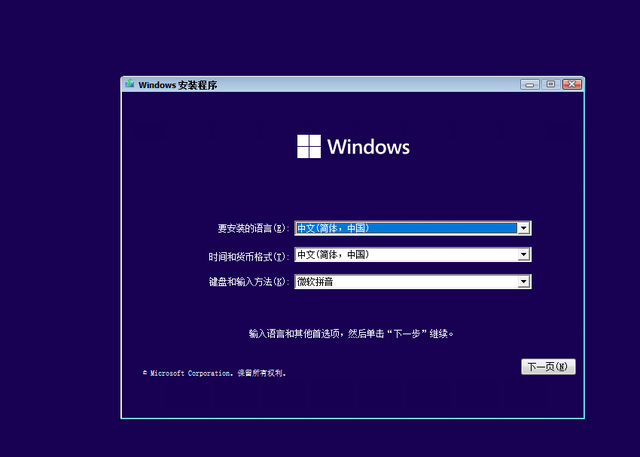Click the Microsoft Corporation copyright text
This screenshot has width=640, height=457.
pos(214,373)
